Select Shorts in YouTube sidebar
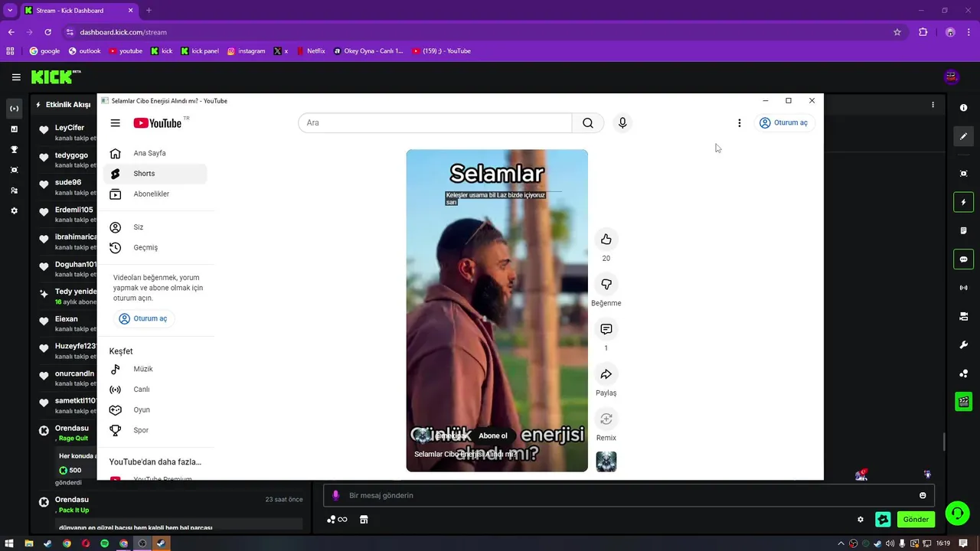The width and height of the screenshot is (980, 551). [155, 174]
